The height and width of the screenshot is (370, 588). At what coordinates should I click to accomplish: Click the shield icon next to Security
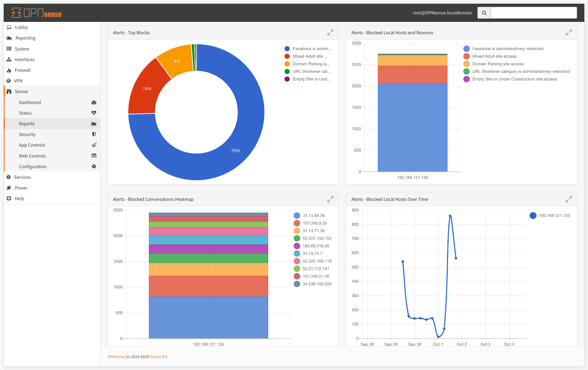point(94,134)
